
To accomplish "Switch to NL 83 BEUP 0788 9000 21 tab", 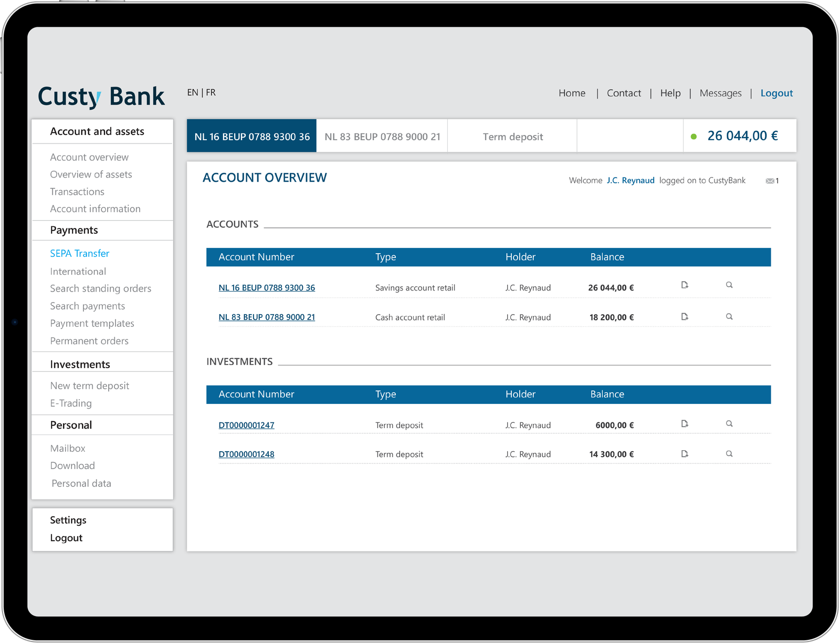I will point(382,137).
